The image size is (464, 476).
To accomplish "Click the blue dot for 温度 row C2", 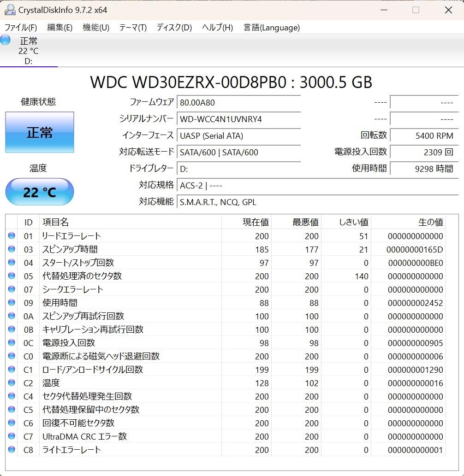I will click(11, 383).
